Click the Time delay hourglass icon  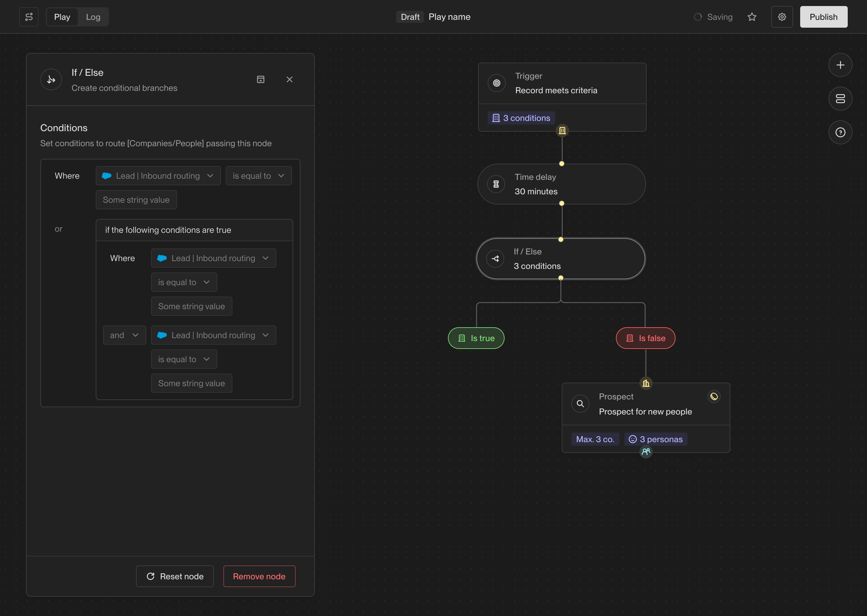tap(496, 184)
